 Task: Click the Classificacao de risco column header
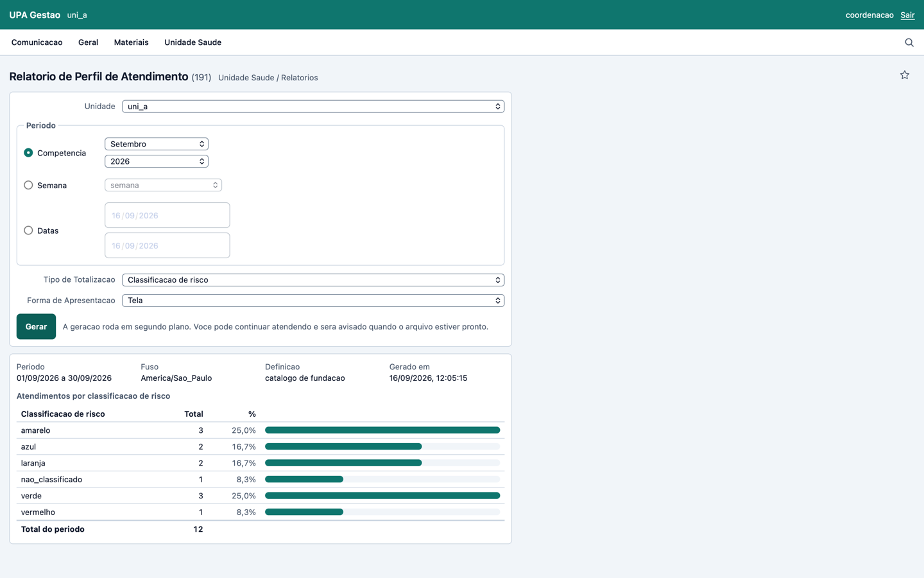(63, 414)
